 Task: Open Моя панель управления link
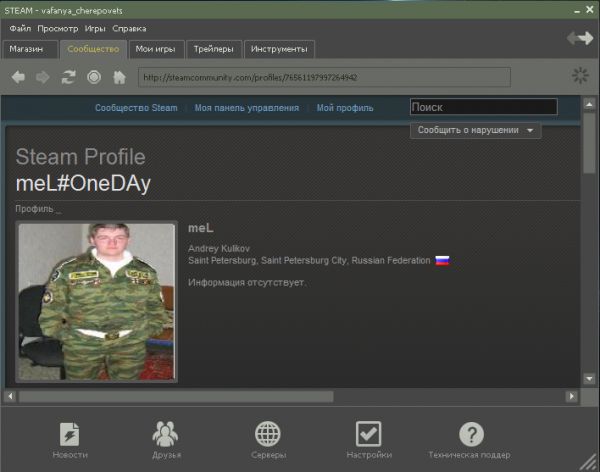[247, 108]
